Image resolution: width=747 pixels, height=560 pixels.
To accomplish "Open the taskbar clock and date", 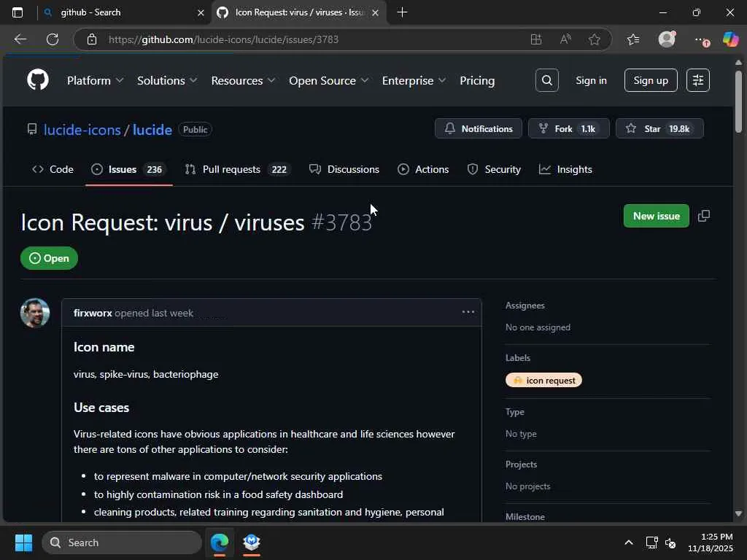I will [710, 542].
